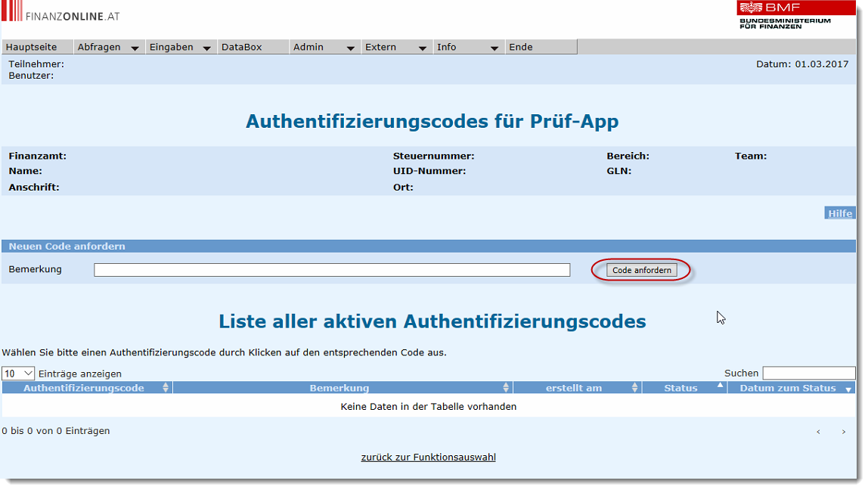Image resolution: width=868 pixels, height=490 pixels.
Task: Click sort arrow on Status column
Action: (x=721, y=386)
